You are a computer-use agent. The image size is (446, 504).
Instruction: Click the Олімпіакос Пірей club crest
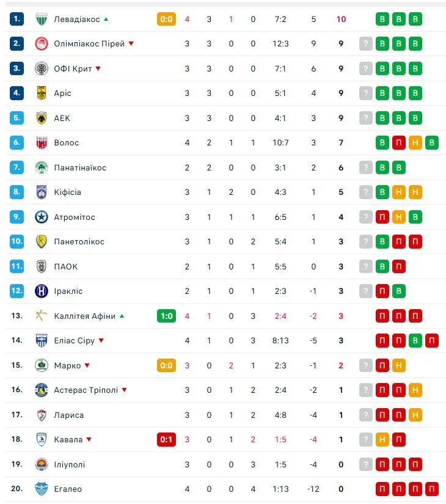coord(42,44)
